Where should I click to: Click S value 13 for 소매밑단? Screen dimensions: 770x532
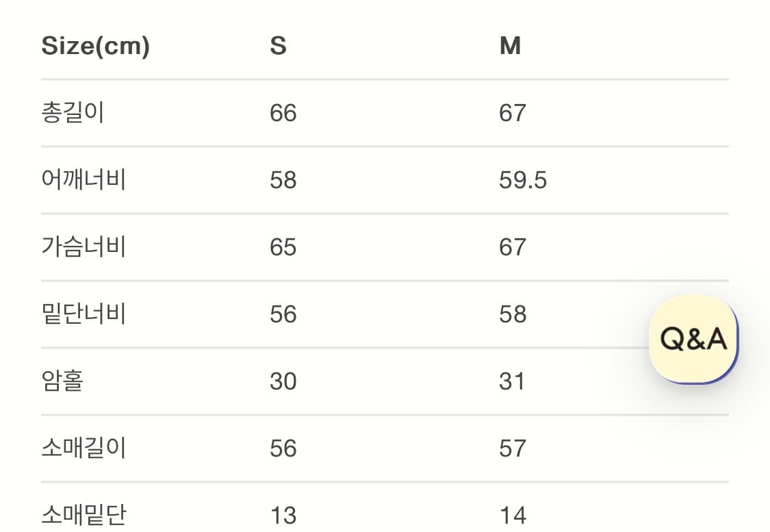(x=283, y=515)
